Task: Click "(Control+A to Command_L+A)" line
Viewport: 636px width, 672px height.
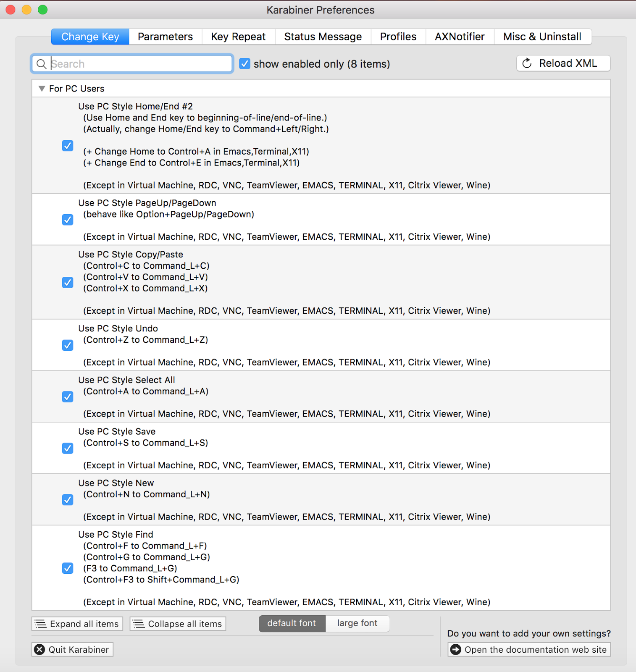Action: (x=146, y=392)
